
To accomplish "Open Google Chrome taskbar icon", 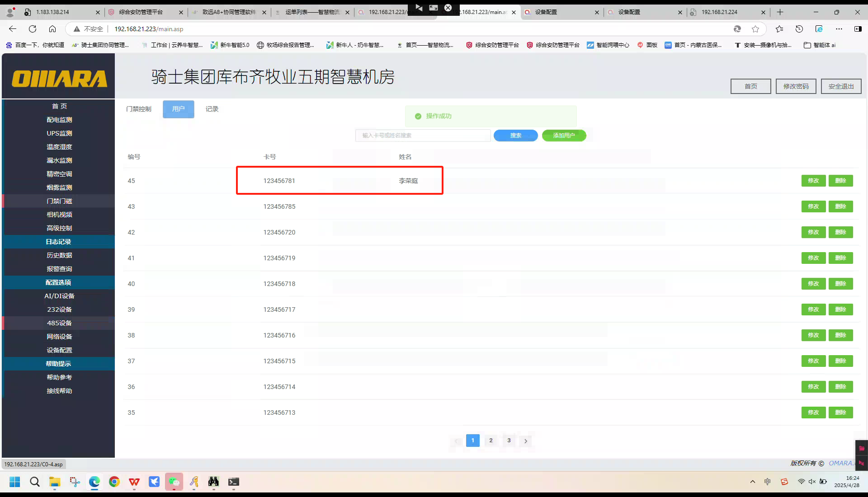I will tap(114, 482).
